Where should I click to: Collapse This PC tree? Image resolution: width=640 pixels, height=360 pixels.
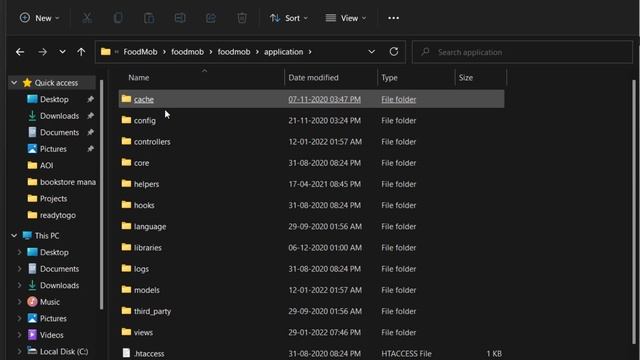tap(14, 236)
